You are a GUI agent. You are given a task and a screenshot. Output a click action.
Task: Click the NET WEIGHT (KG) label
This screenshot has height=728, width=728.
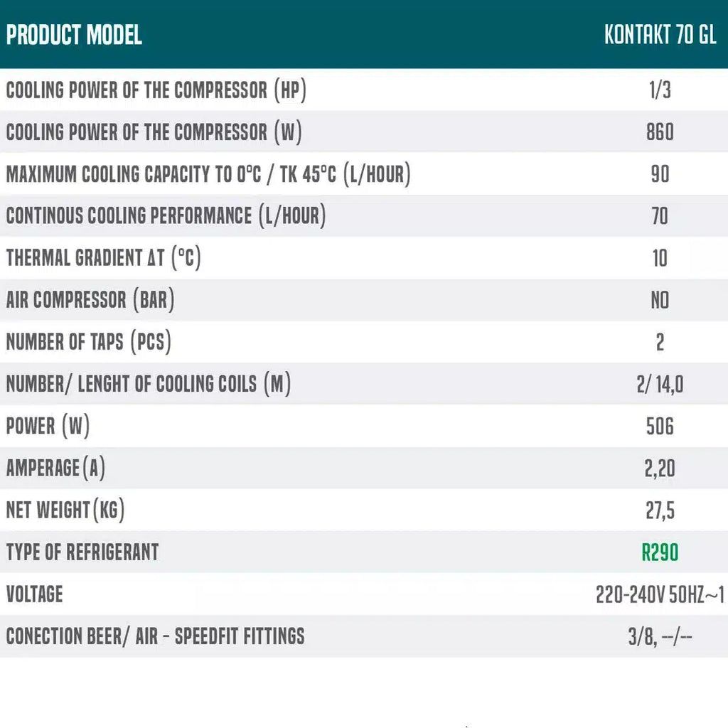[x=65, y=510]
